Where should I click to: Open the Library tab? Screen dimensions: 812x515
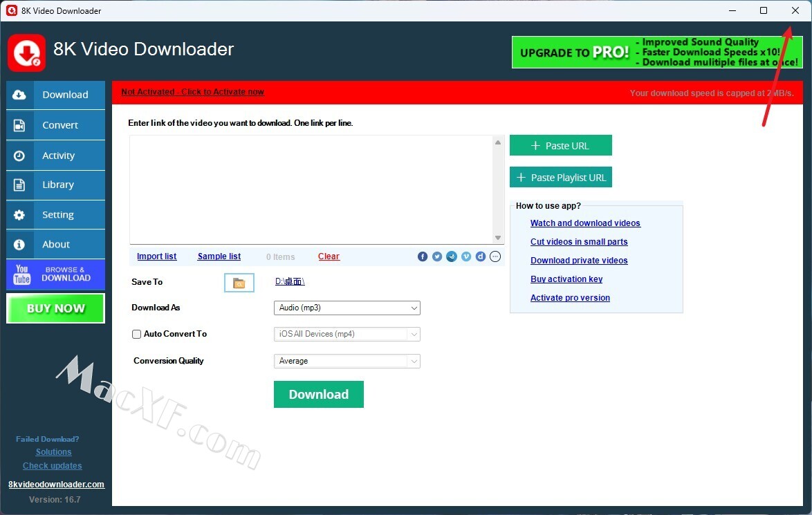(x=55, y=185)
